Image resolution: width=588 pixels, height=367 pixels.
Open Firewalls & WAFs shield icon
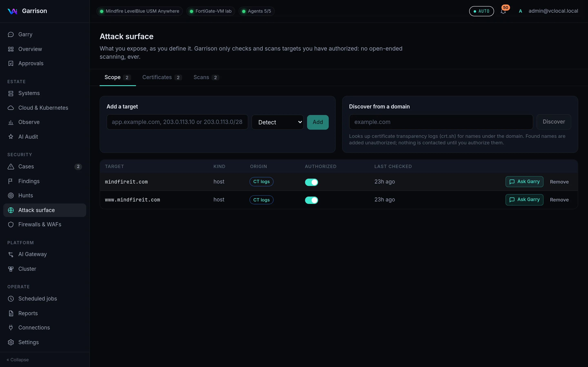pos(11,224)
